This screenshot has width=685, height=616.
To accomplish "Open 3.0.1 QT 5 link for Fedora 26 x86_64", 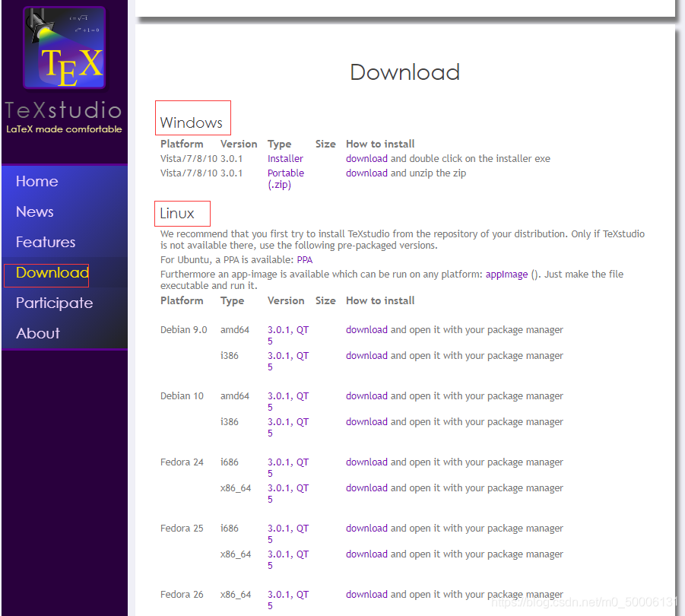I will pyautogui.click(x=288, y=600).
